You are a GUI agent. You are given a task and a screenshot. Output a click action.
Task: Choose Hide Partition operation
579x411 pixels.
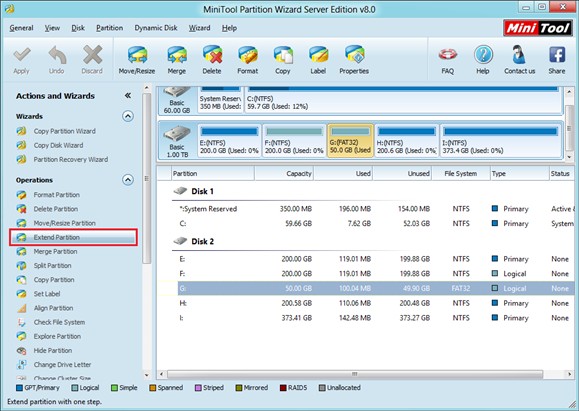click(44, 350)
